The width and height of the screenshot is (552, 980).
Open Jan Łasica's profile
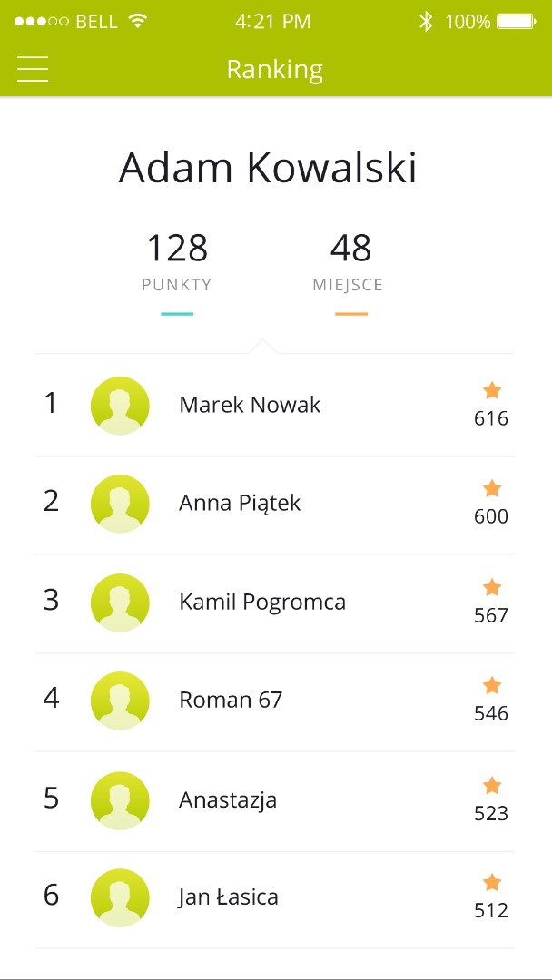(229, 897)
